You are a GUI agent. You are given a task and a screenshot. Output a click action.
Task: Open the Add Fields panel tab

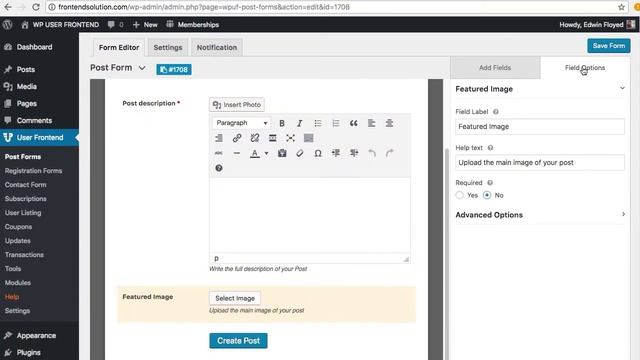495,68
